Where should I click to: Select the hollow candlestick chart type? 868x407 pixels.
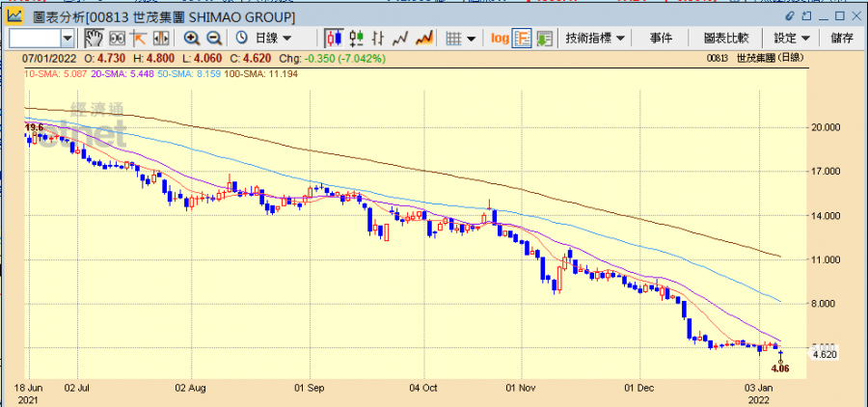tap(356, 39)
